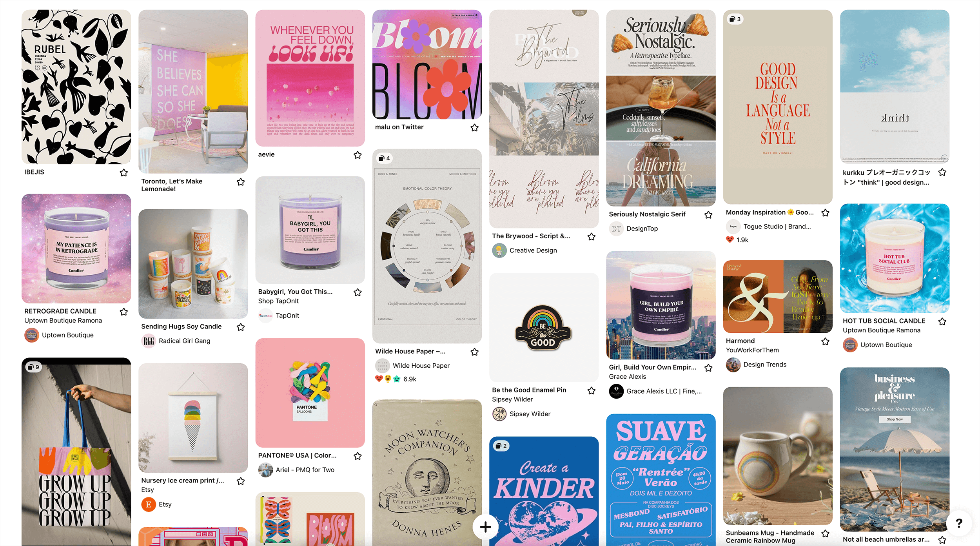Image resolution: width=980 pixels, height=546 pixels.
Task: Open the help question mark button
Action: (x=959, y=523)
